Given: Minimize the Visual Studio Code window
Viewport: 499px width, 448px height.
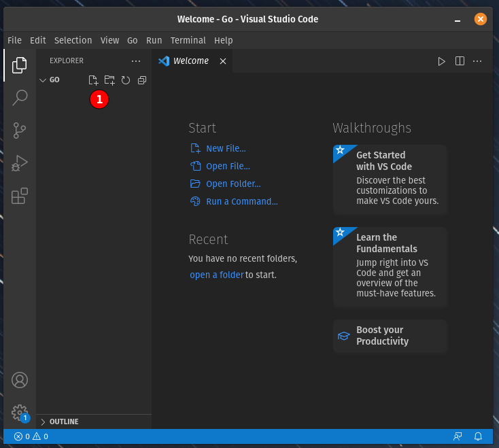Looking at the screenshot, I should pyautogui.click(x=458, y=20).
